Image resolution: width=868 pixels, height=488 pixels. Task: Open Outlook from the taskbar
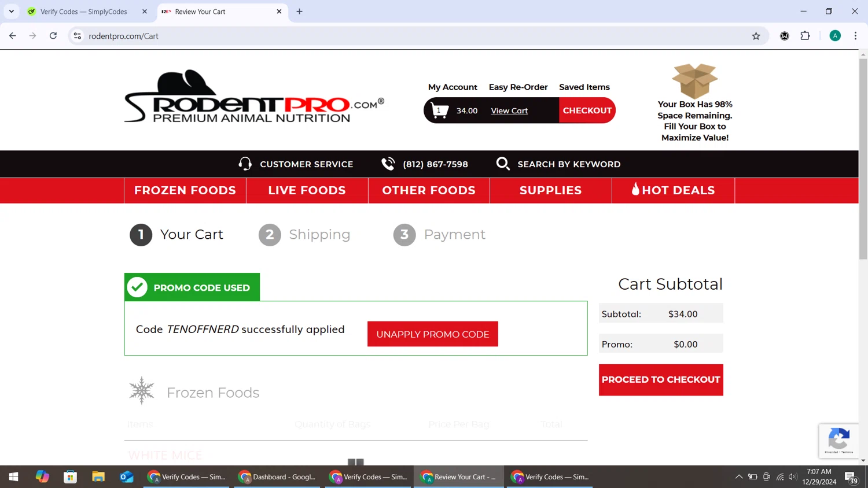pyautogui.click(x=127, y=477)
